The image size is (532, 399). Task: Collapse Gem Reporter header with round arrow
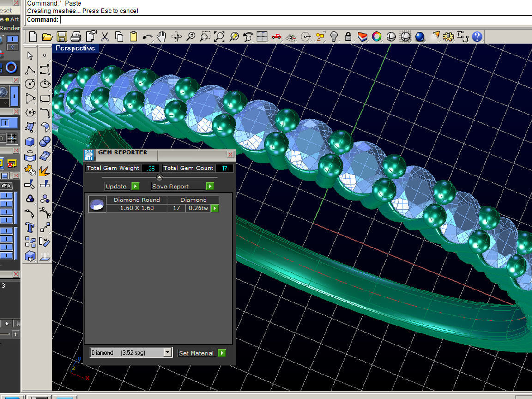(x=159, y=177)
